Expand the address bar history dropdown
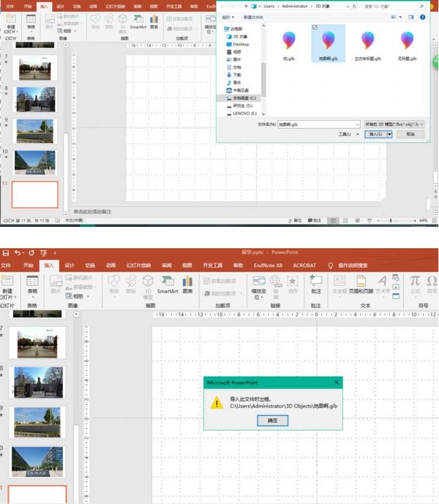Viewport: 439px width, 504px height. (348, 6)
